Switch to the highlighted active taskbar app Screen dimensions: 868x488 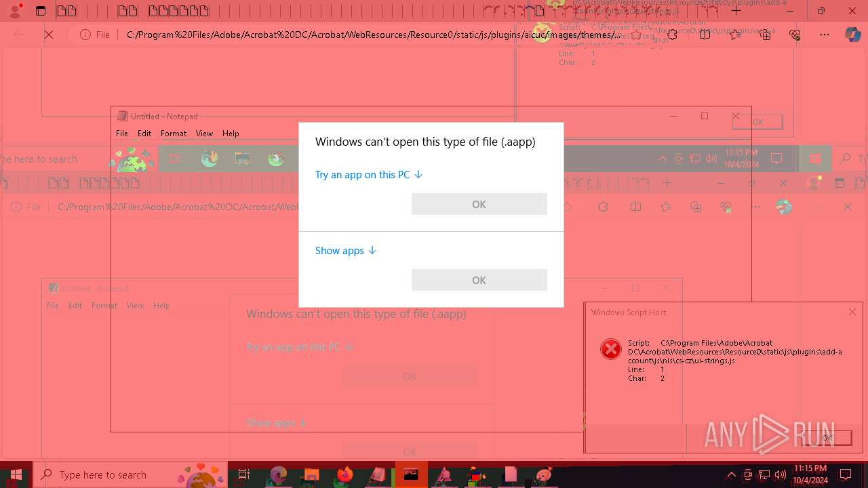[411, 474]
